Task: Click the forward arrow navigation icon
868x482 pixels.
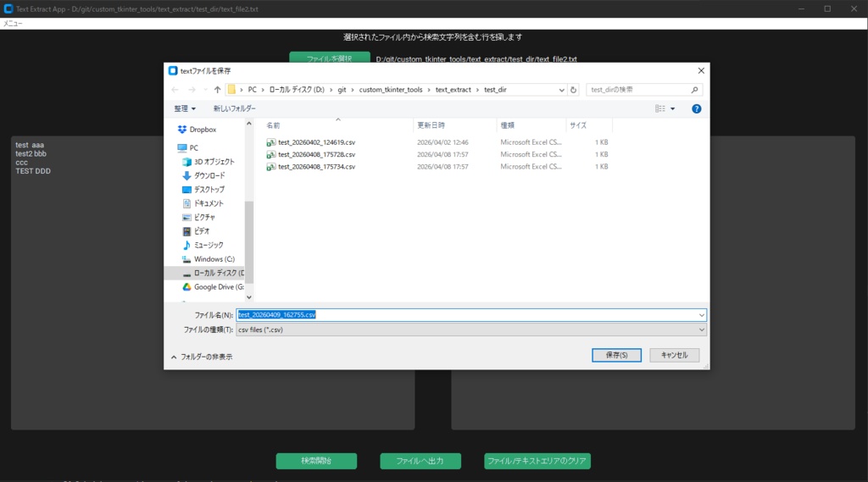Action: click(x=192, y=90)
